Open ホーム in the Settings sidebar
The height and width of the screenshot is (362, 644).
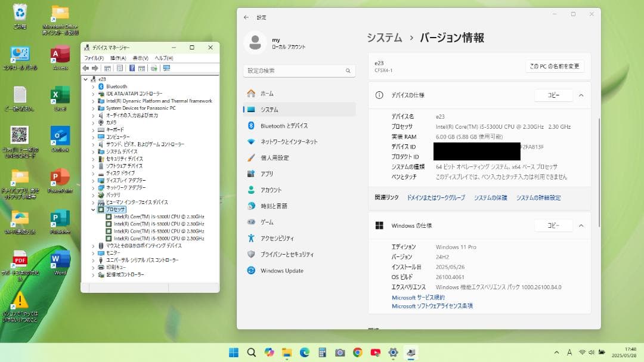click(268, 93)
